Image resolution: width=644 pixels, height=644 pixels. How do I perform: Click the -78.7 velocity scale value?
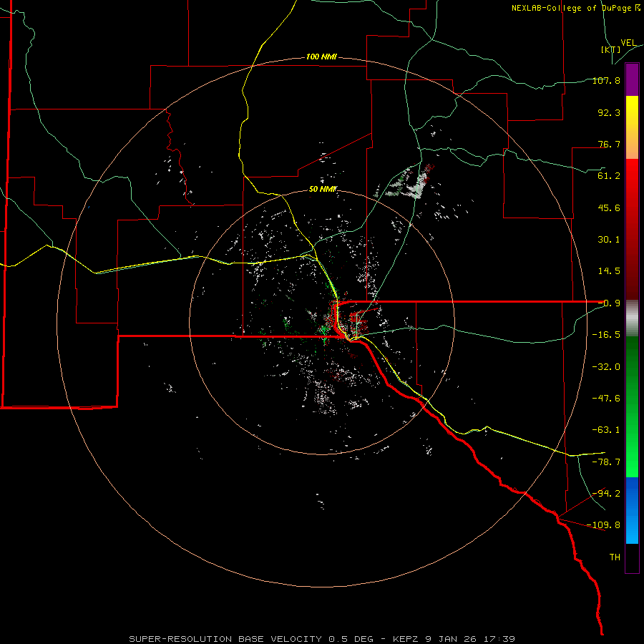click(x=606, y=462)
